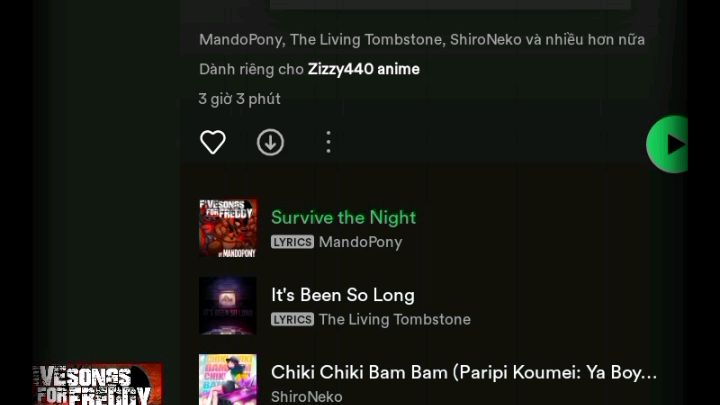Open the Five Songs for Freddy cover thumbnail
720x405 pixels.
click(228, 228)
